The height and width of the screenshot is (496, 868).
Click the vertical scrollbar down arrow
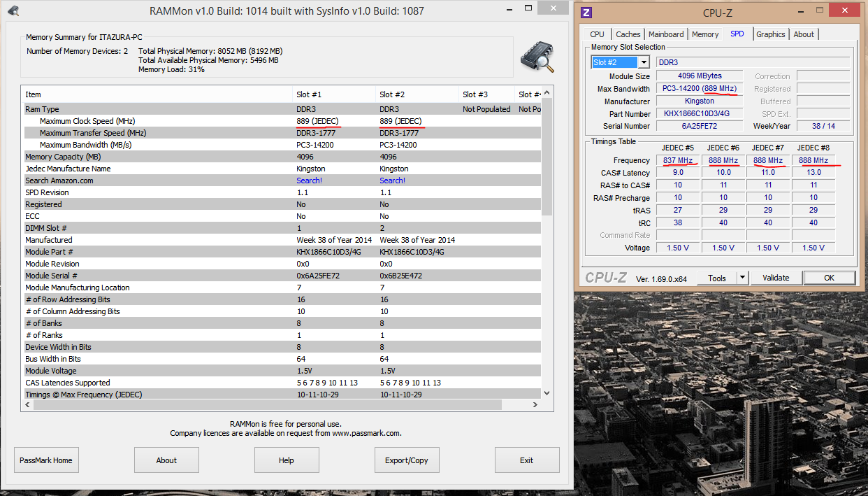(547, 394)
